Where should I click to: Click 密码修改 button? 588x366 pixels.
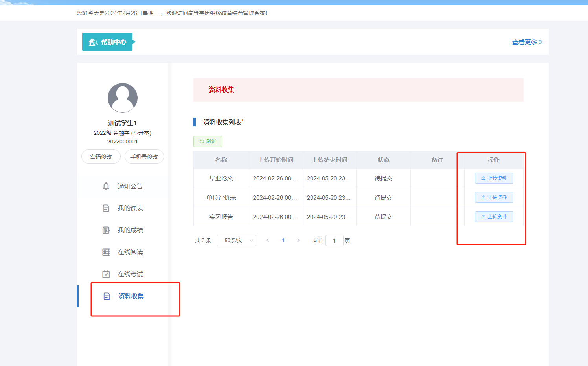point(101,157)
